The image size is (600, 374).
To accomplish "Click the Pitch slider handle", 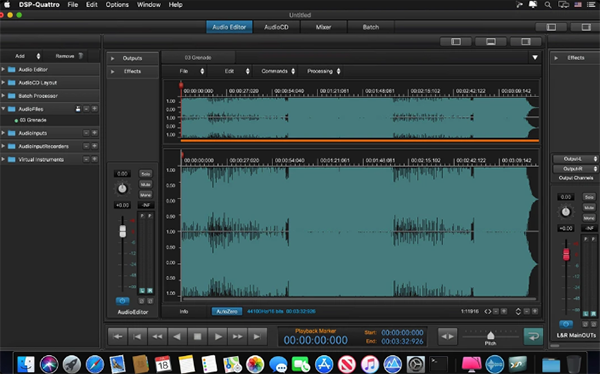I will (x=490, y=335).
